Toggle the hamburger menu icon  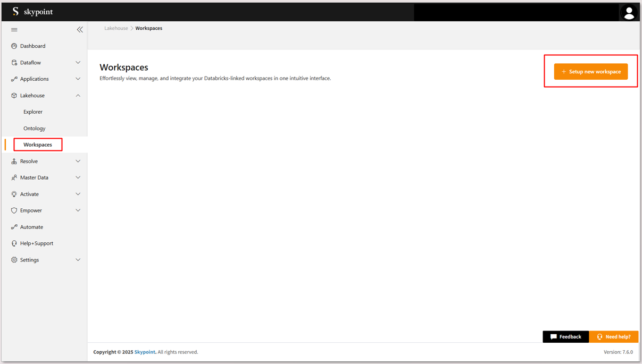pyautogui.click(x=14, y=30)
